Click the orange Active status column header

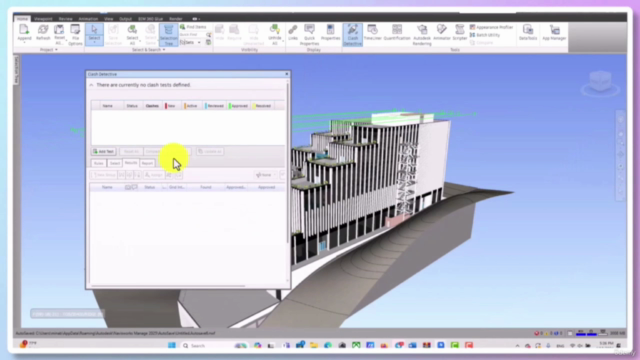pyautogui.click(x=191, y=106)
